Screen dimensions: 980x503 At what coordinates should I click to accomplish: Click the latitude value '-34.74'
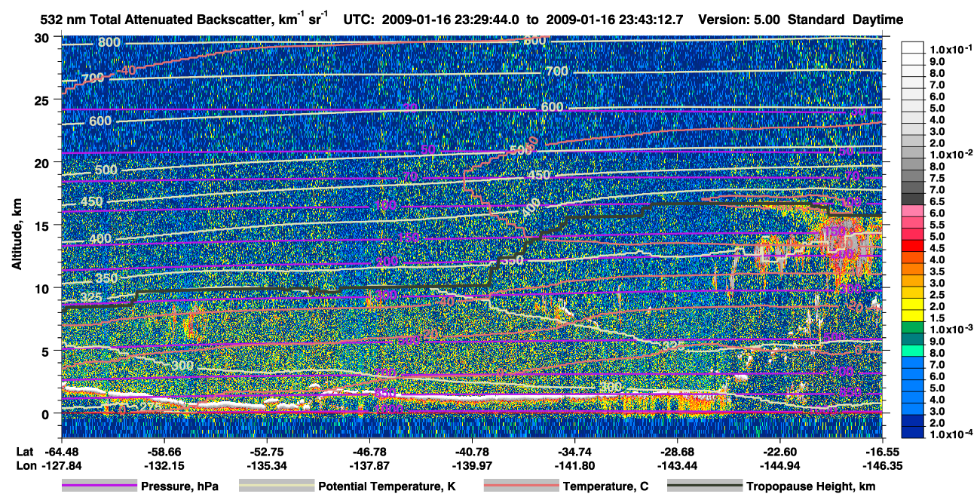tap(574, 452)
